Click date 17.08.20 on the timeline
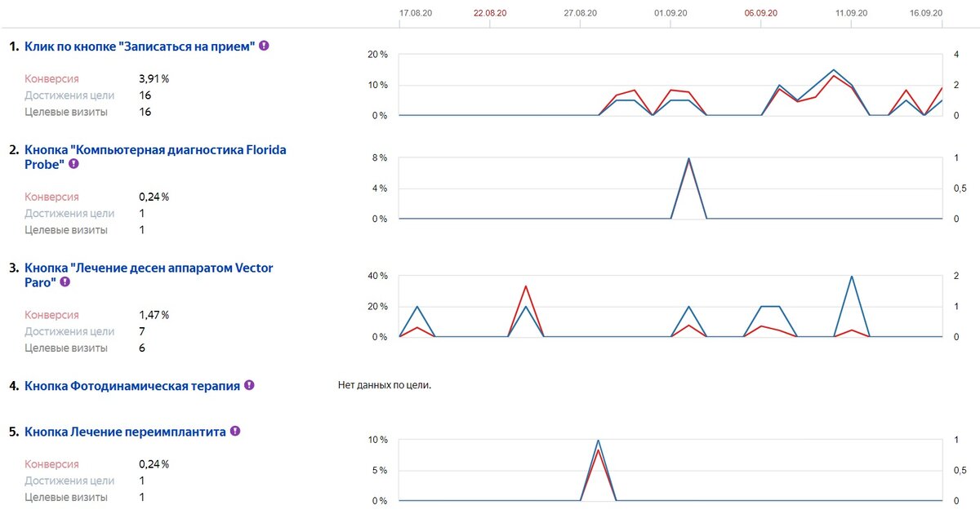The height and width of the screenshot is (523, 980). point(416,13)
